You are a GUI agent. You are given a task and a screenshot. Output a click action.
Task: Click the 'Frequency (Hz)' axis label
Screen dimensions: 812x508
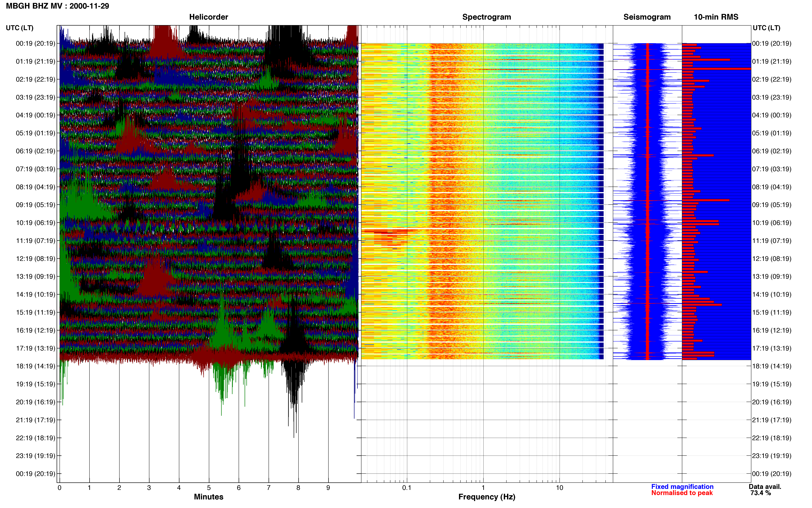pos(487,497)
